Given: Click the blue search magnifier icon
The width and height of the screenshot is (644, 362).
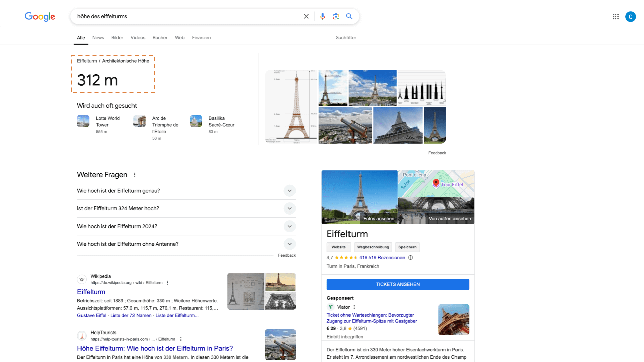Looking at the screenshot, I should 349,16.
